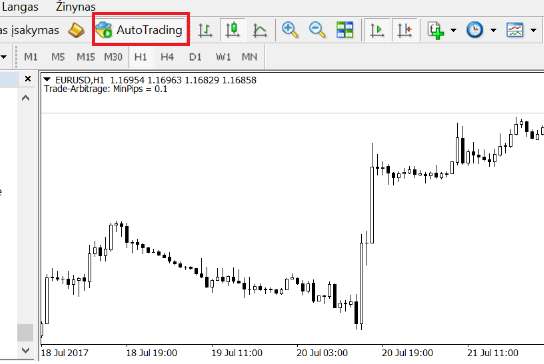Screen dimensions: 544x364
Task: Switch chart to bar chart view
Action: coord(205,30)
